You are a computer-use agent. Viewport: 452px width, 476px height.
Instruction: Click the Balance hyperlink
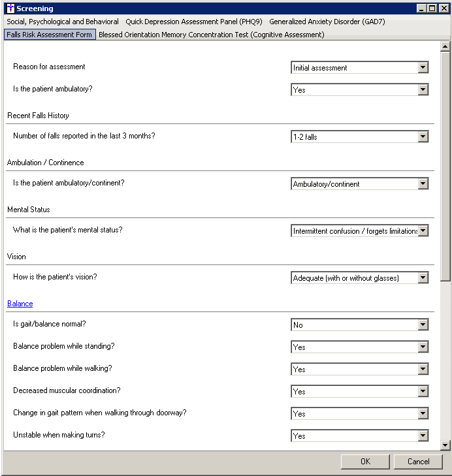tap(20, 304)
